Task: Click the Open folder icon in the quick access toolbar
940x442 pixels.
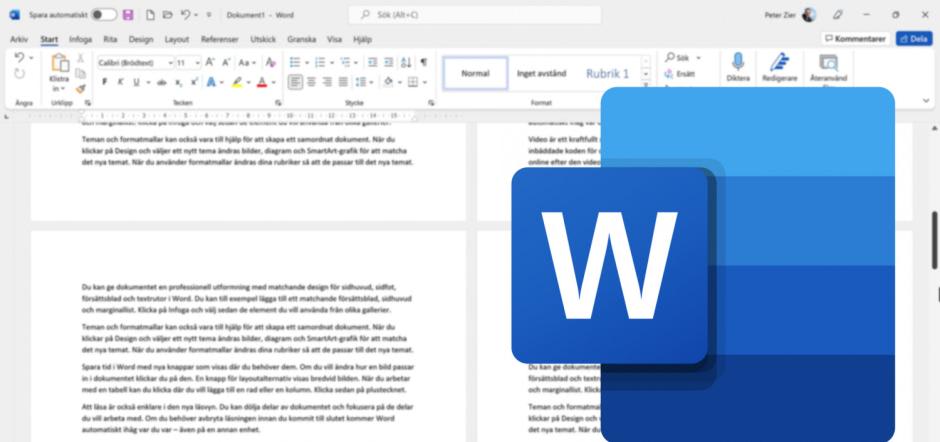Action: point(168,15)
